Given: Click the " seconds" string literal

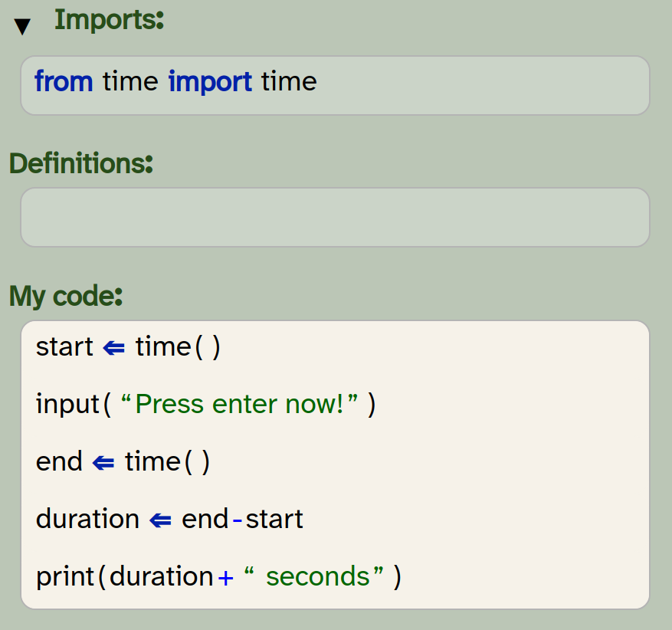Looking at the screenshot, I should point(313,576).
